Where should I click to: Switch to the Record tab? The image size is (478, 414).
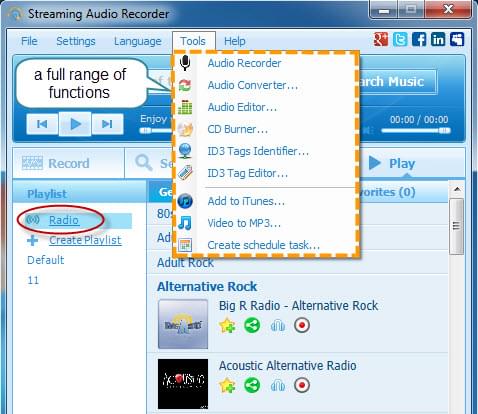coord(69,163)
